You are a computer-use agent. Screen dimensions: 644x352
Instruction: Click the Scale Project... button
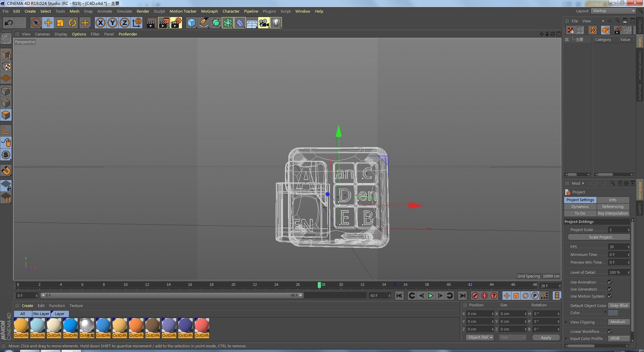click(x=599, y=237)
